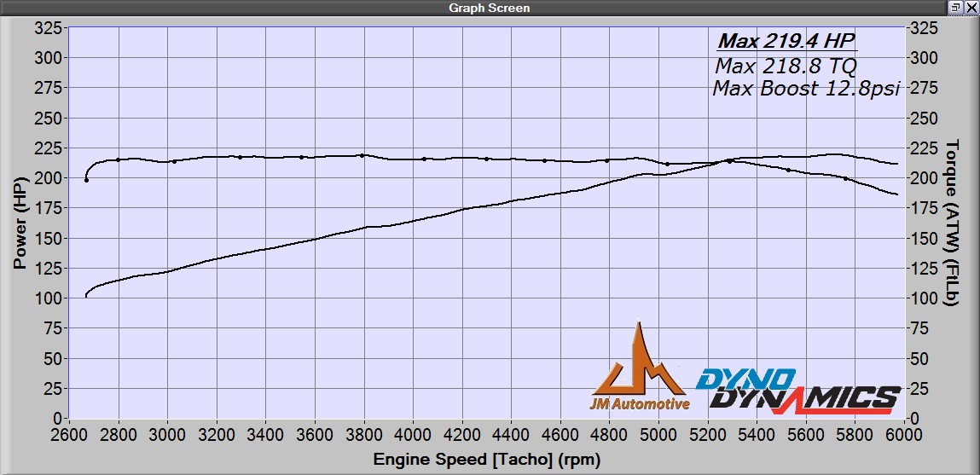The height and width of the screenshot is (475, 980).
Task: Select the Max 218.8 TQ annotation
Action: [786, 66]
